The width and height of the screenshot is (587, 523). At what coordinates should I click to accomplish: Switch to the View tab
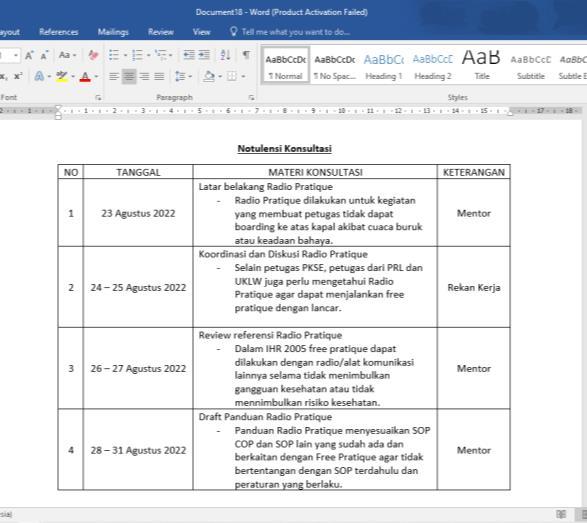[201, 32]
